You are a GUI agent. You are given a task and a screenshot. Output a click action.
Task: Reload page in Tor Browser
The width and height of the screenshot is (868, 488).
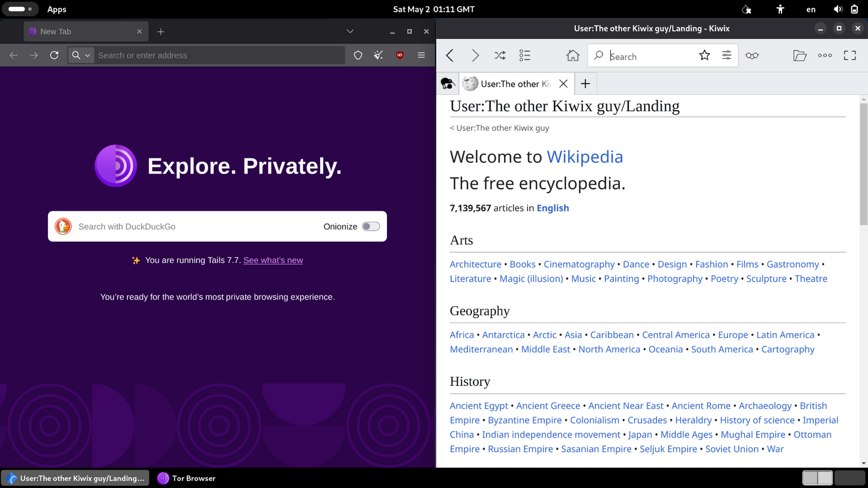(54, 55)
